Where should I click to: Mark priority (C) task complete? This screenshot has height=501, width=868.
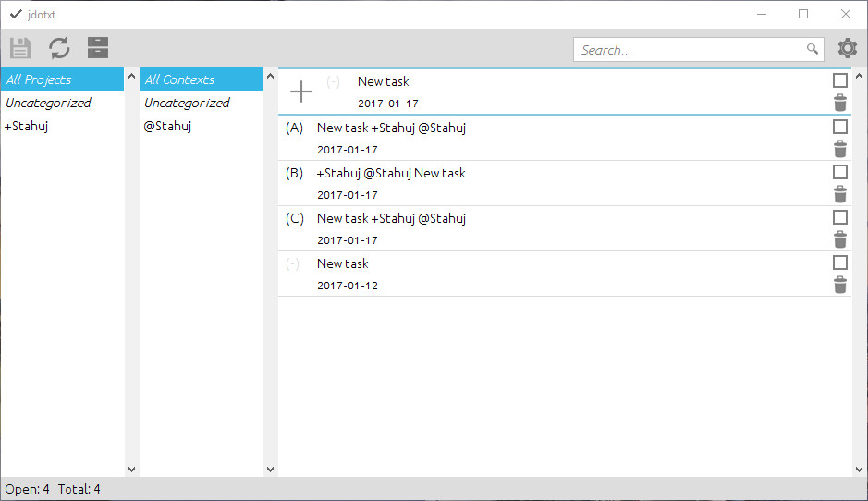point(839,217)
